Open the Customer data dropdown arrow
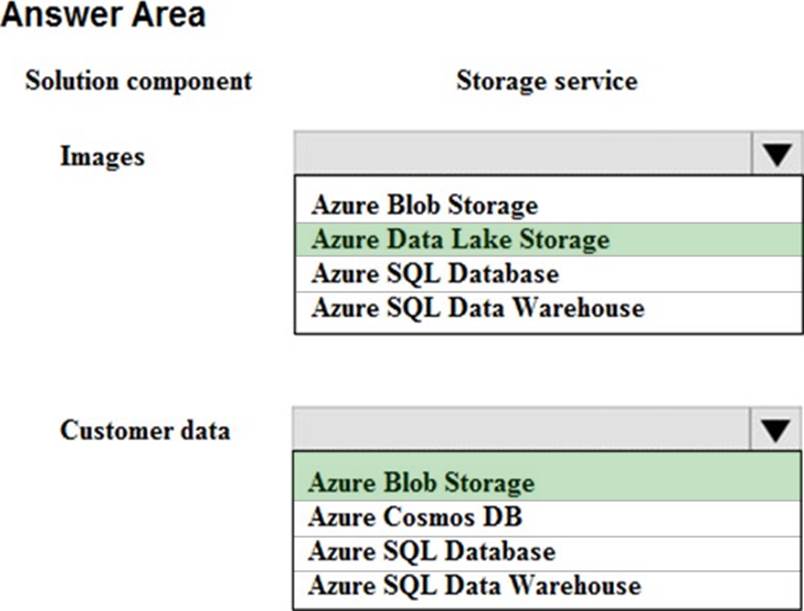804x611 pixels. pyautogui.click(x=775, y=430)
